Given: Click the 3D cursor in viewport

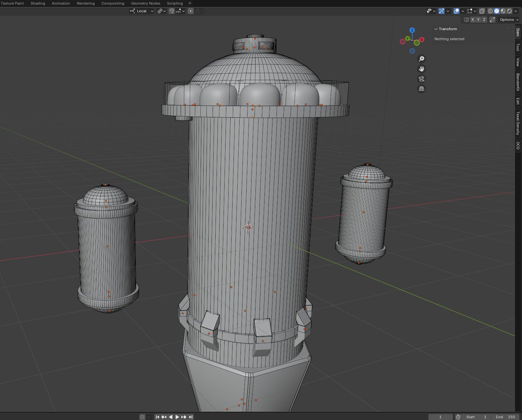Looking at the screenshot, I should point(248,227).
